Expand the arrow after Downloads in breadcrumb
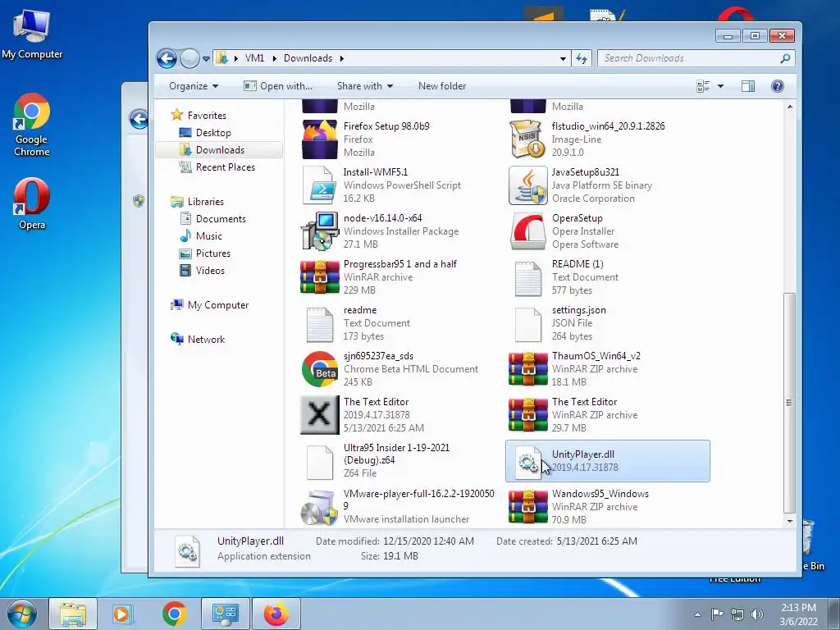Viewport: 840px width, 630px height. 341,58
